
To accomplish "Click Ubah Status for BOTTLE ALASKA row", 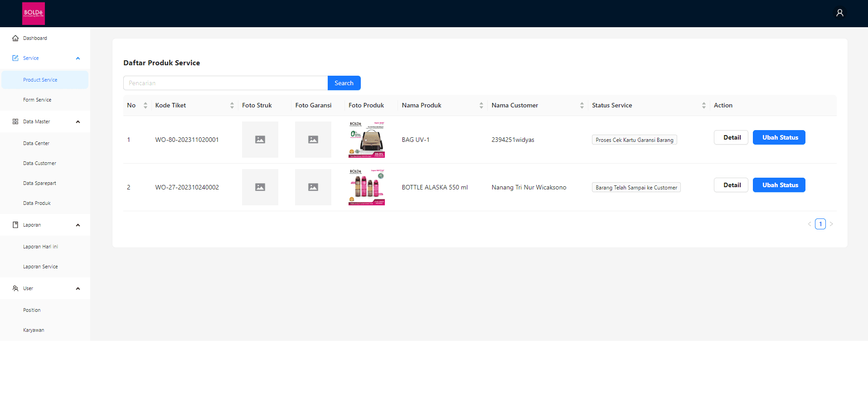I will tap(779, 185).
